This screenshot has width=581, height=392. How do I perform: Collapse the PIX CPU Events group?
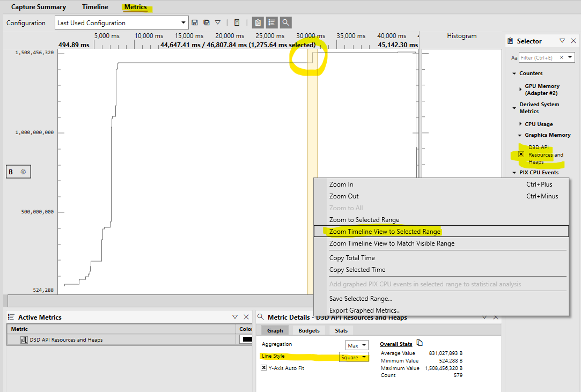[x=514, y=173]
